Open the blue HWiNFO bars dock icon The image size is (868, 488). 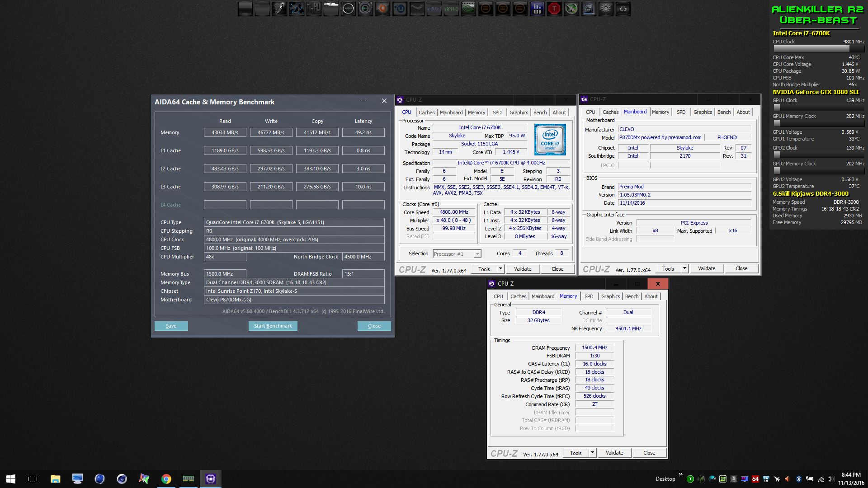coord(537,9)
